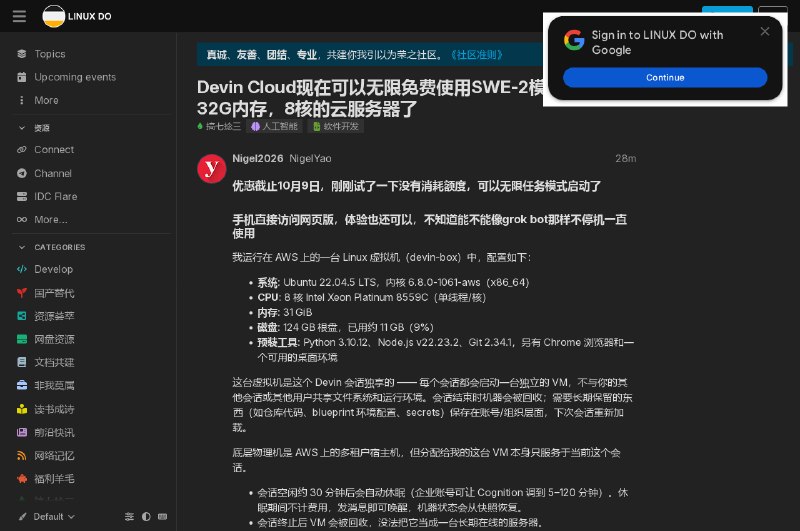This screenshot has width=800, height=531.
Task: Click the 网络记忆 RSS icon
Action: point(21,456)
